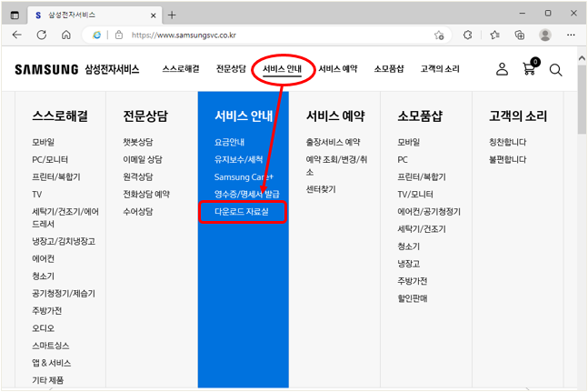The width and height of the screenshot is (588, 392).
Task: Select 이메일 상담 link
Action: click(x=143, y=159)
